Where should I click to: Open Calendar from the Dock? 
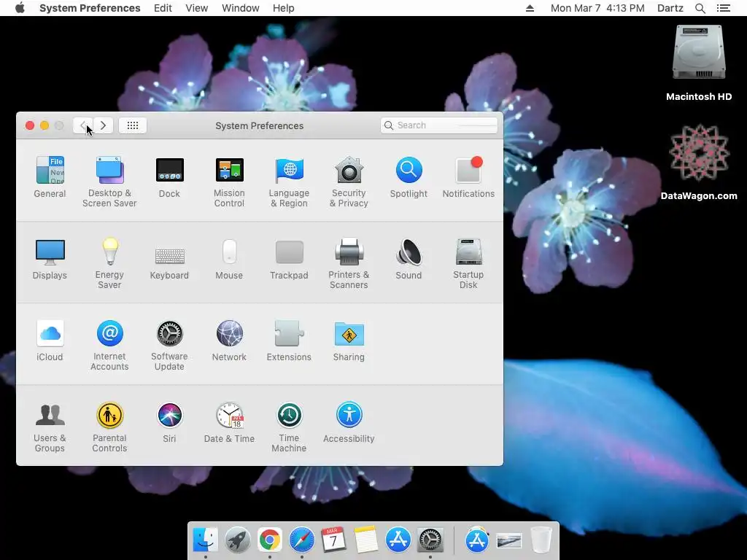click(333, 540)
